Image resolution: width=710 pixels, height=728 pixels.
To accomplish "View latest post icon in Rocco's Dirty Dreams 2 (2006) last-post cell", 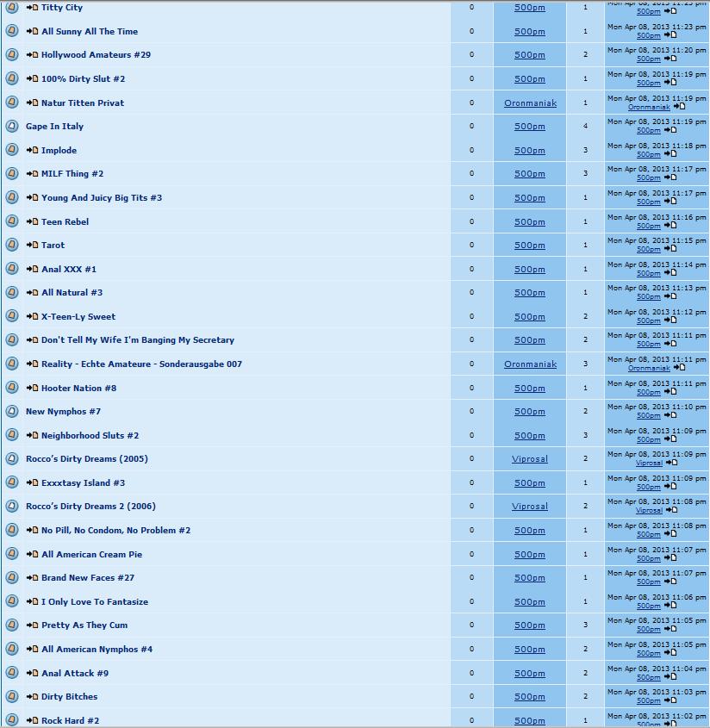I will point(671,510).
